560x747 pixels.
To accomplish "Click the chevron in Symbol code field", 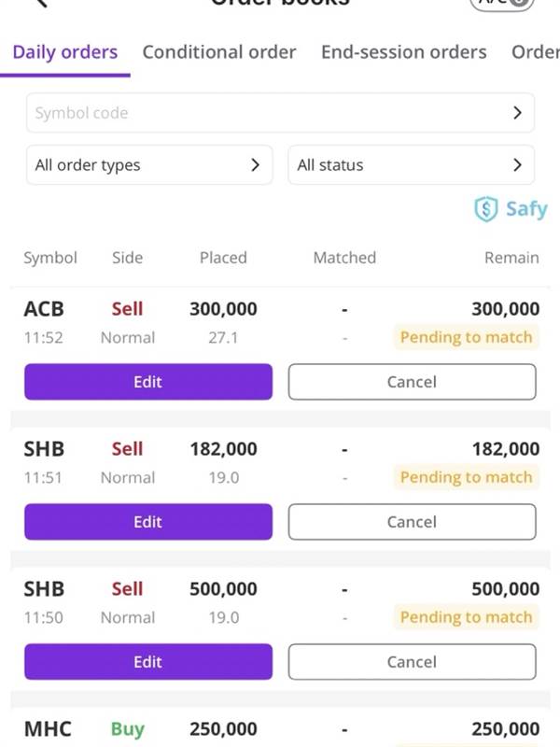I will click(x=517, y=113).
